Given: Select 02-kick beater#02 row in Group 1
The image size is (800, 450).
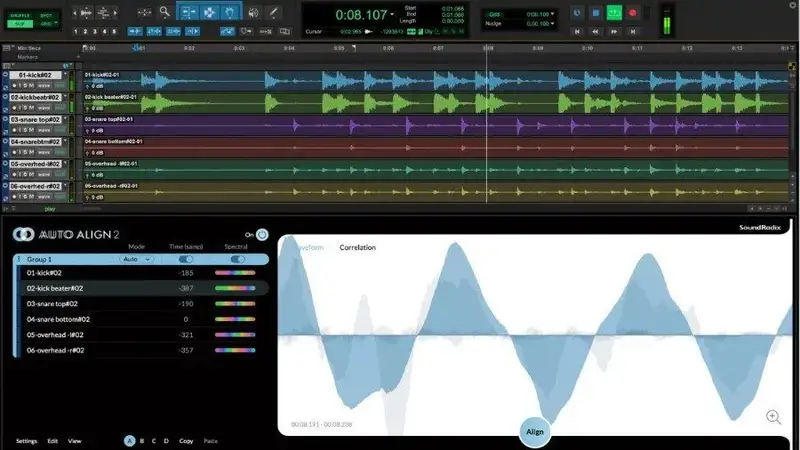Looking at the screenshot, I should pyautogui.click(x=144, y=288).
